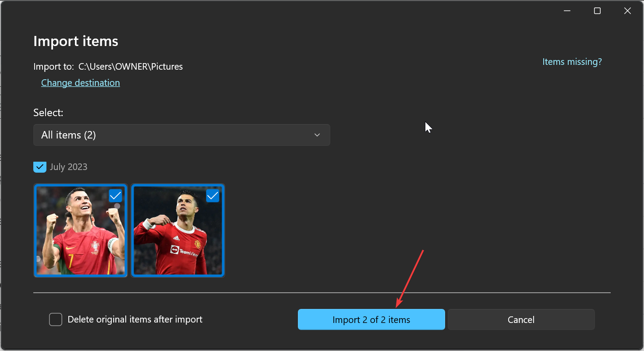
Task: Click the Items missing? link
Action: [572, 62]
